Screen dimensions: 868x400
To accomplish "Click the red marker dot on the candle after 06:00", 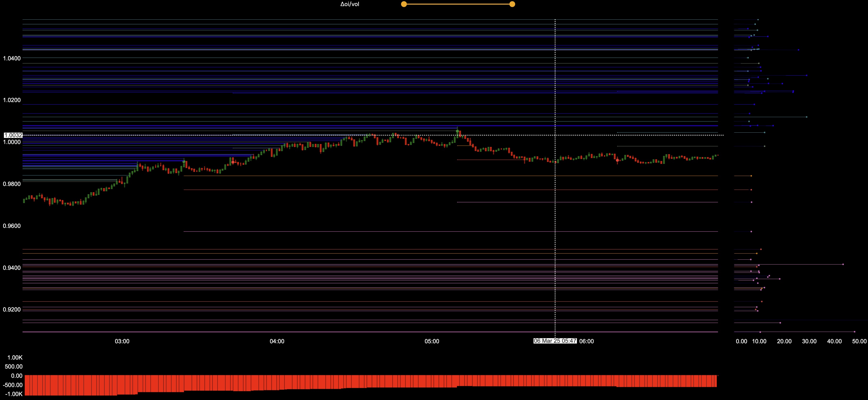I will [617, 160].
